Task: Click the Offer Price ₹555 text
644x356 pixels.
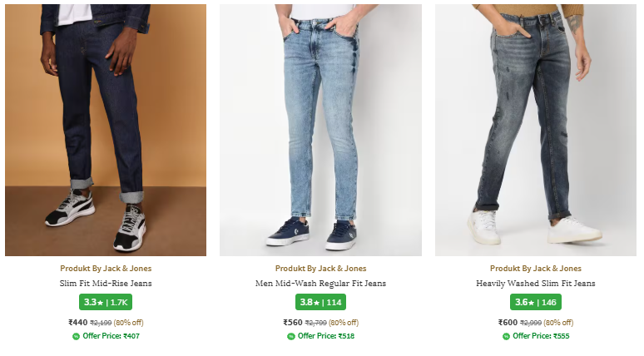Action: pyautogui.click(x=541, y=336)
